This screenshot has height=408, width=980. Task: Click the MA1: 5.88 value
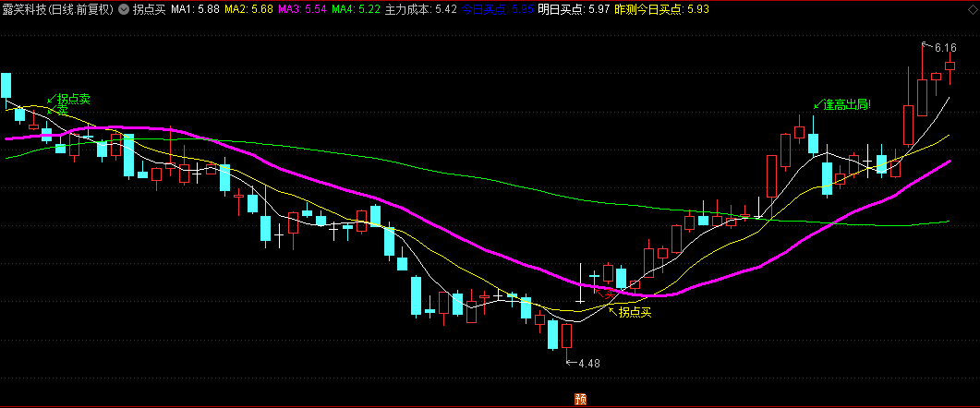pos(195,10)
